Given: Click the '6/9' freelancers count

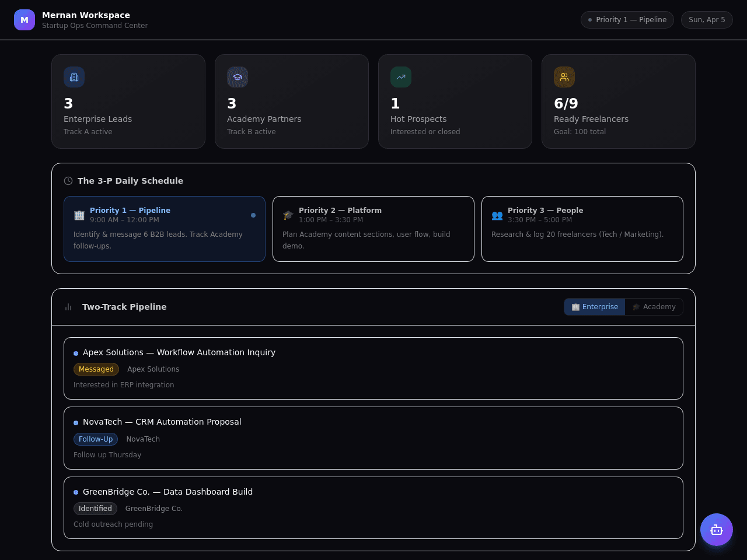Looking at the screenshot, I should (x=566, y=103).
